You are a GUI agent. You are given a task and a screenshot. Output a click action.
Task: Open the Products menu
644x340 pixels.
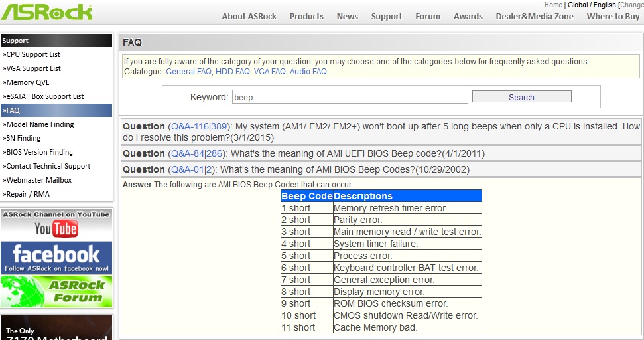tap(306, 17)
